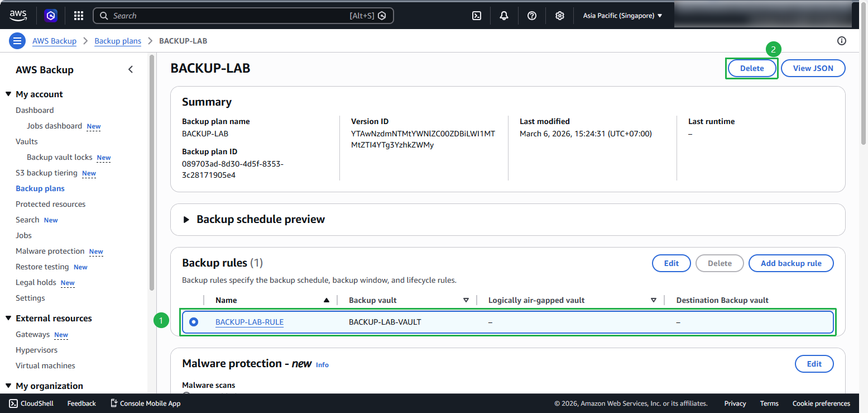Open Malware protection in the sidebar
The image size is (868, 413).
pyautogui.click(x=50, y=251)
